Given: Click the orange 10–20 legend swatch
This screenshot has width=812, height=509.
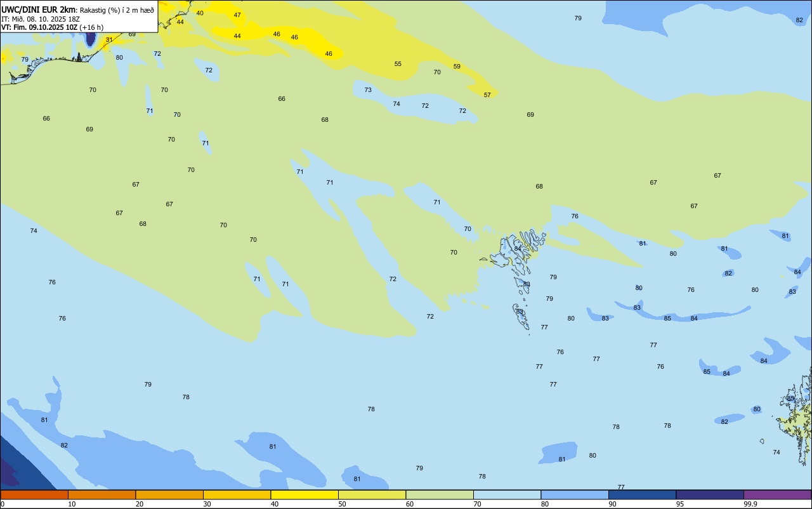Looking at the screenshot, I should 101,494.
